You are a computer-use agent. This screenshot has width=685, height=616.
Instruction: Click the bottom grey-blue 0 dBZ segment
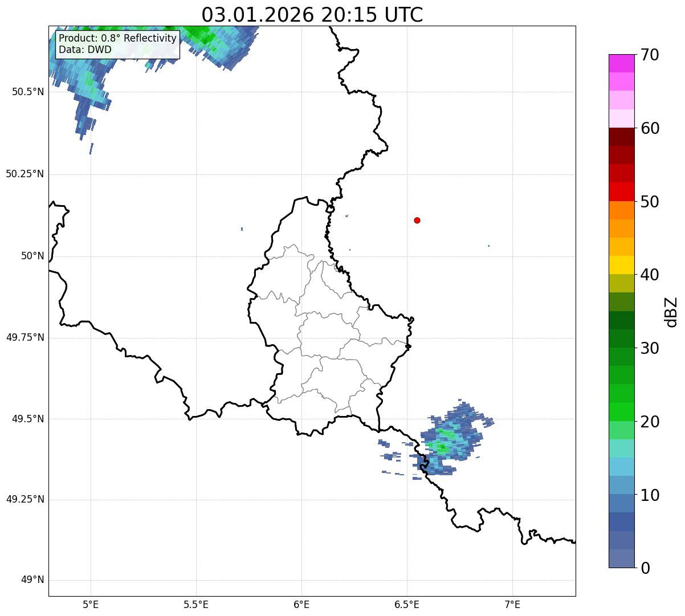[622, 558]
